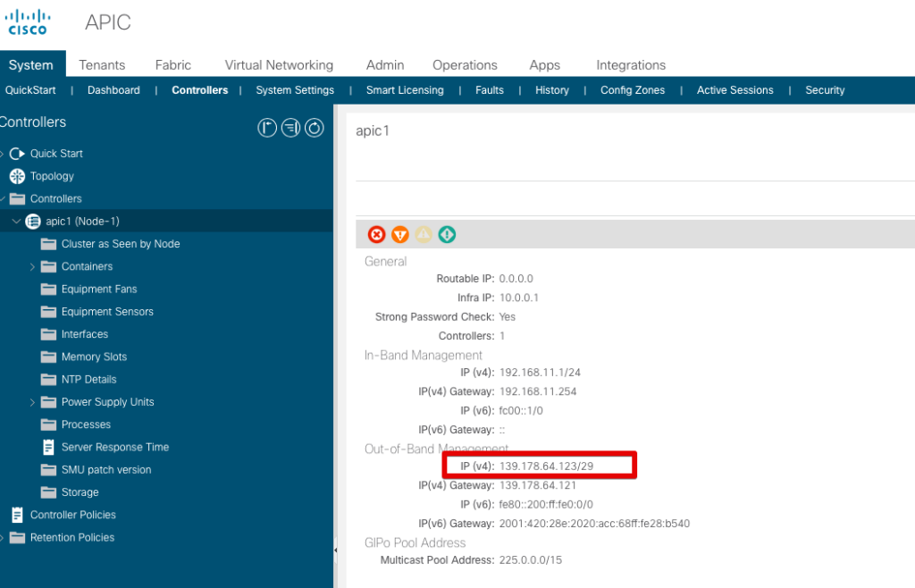Screen dimensions: 915x588
Task: Click the Containers folder icon
Action: point(48,266)
